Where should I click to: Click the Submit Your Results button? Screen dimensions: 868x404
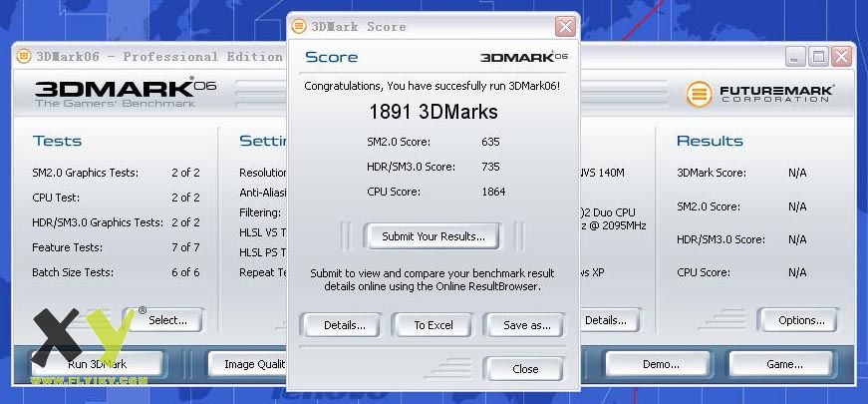tap(433, 236)
